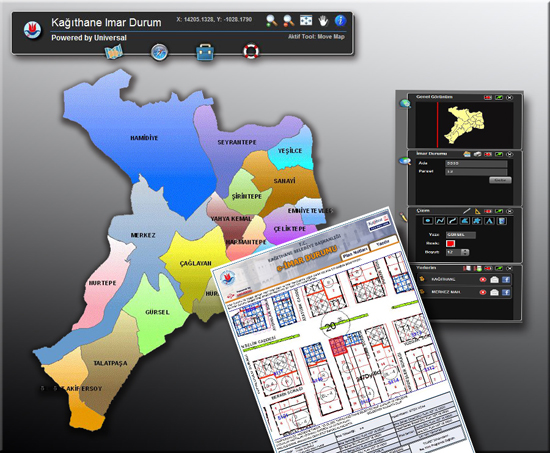This screenshot has width=550, height=453.
Task: Click the search button below Parsel field
Action: (500, 180)
